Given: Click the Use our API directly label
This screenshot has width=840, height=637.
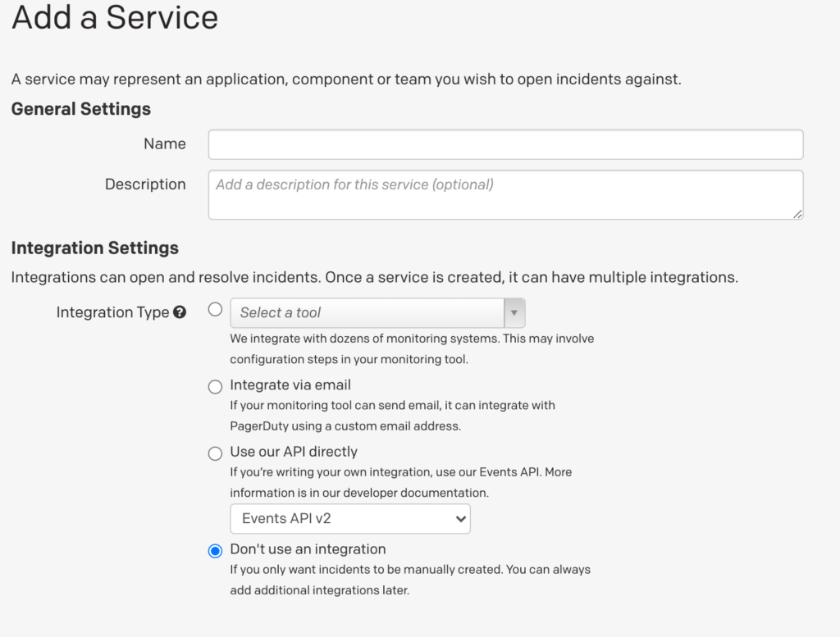Looking at the screenshot, I should [294, 452].
